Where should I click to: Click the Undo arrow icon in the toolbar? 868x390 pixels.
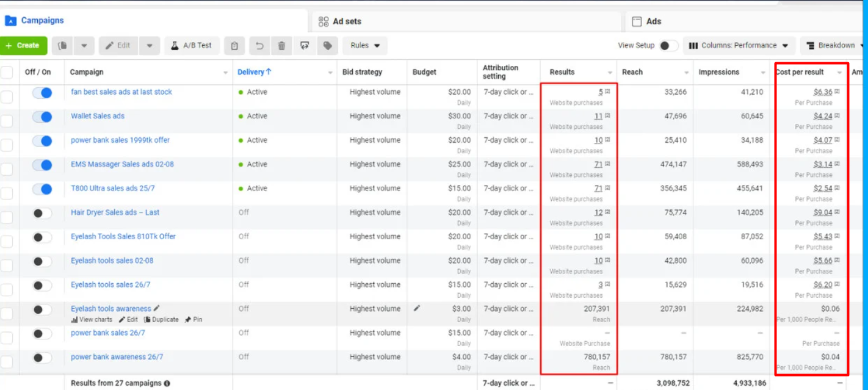259,46
